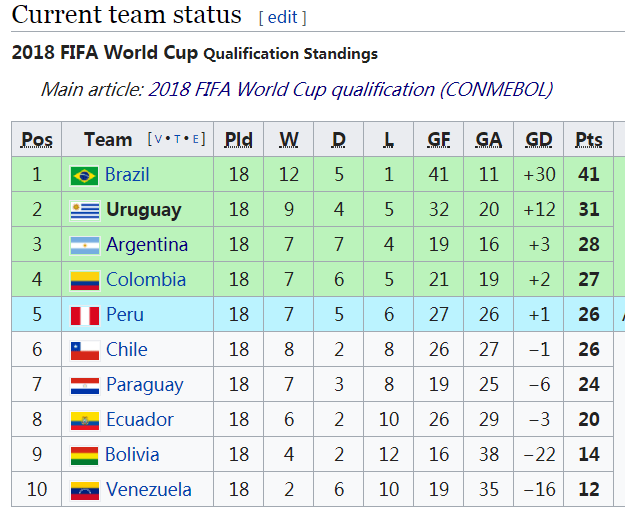Click the GD column header
625x513 pixels.
(x=538, y=140)
